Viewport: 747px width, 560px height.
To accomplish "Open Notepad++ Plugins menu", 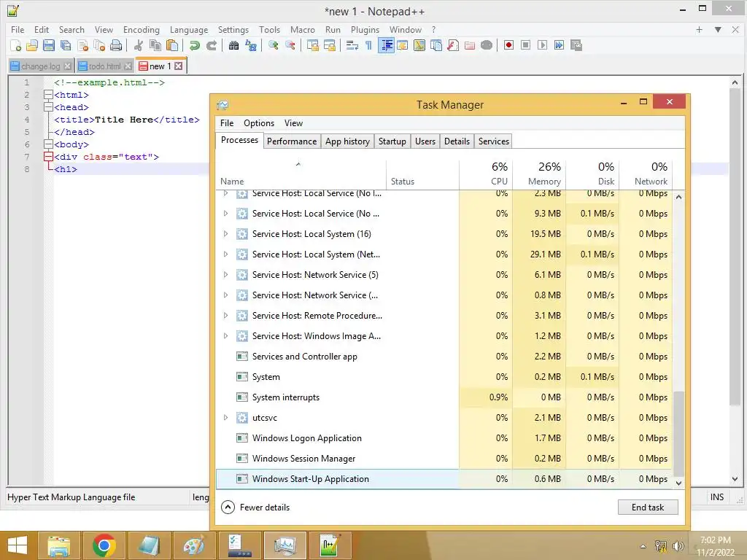I will (365, 29).
